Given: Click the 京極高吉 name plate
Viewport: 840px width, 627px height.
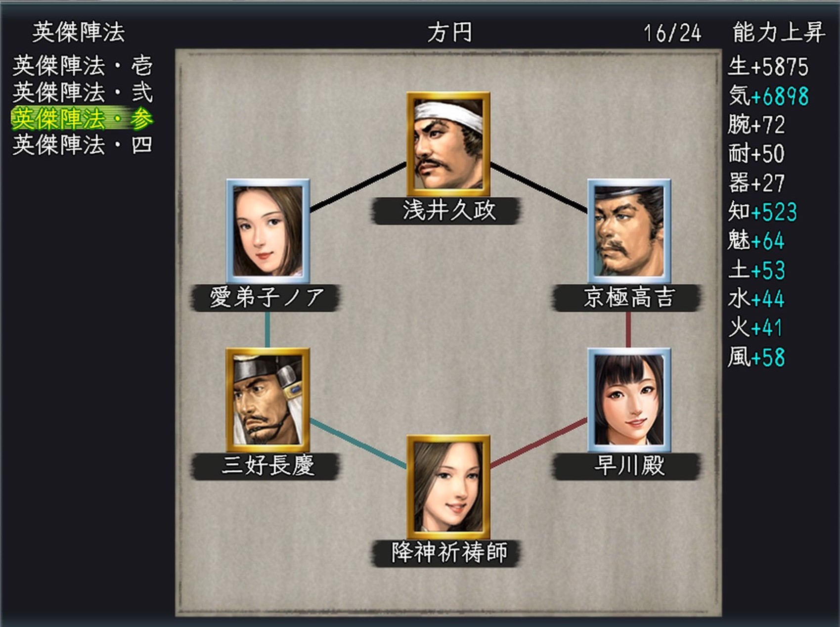Looking at the screenshot, I should click(628, 298).
